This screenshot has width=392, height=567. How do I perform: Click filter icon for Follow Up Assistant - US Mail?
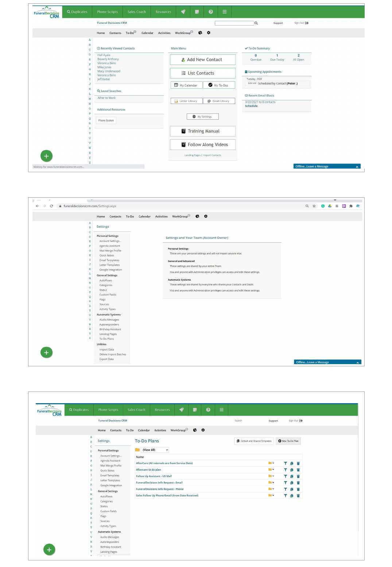click(x=286, y=477)
